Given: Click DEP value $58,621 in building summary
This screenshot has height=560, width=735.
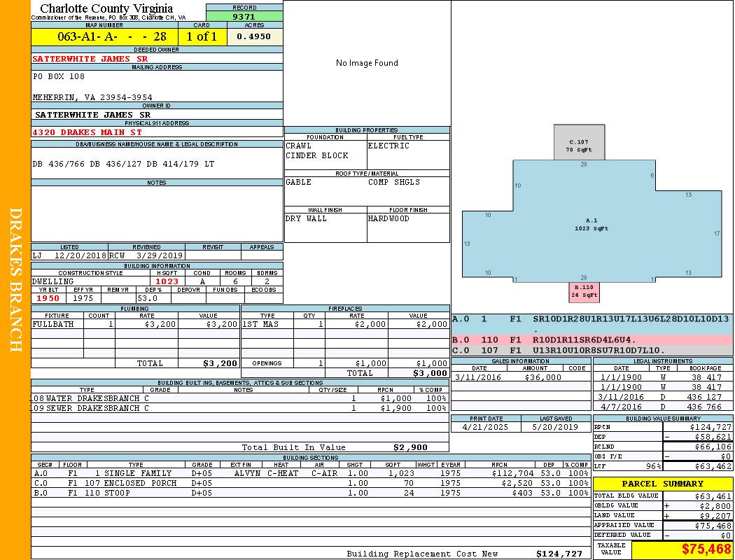Looking at the screenshot, I should coord(713,437).
